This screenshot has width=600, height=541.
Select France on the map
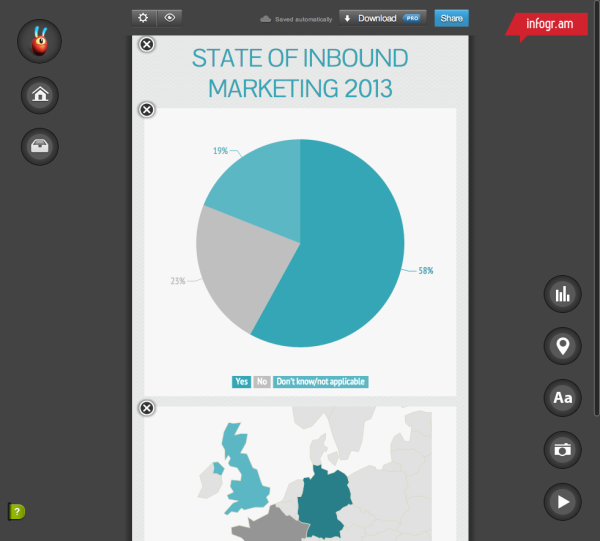pyautogui.click(x=272, y=526)
